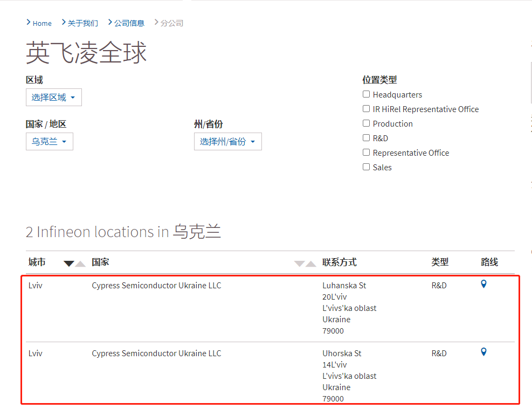The height and width of the screenshot is (409, 532).
Task: Sort city column descending arrow
Action: click(69, 264)
